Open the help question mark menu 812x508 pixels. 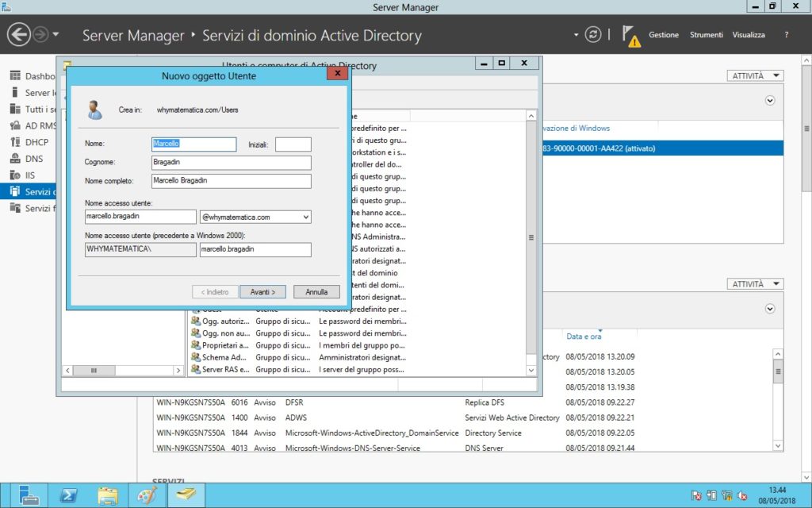[786, 35]
